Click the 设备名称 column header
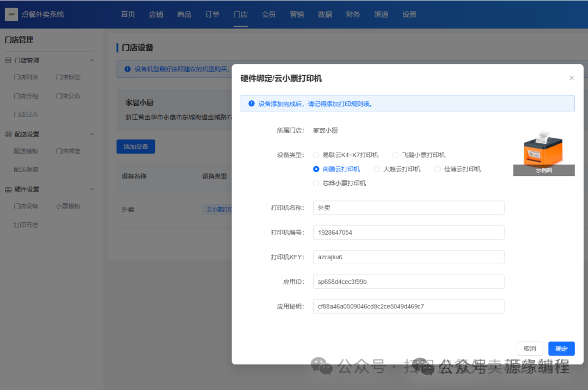This screenshot has height=390, width=588. tap(134, 176)
